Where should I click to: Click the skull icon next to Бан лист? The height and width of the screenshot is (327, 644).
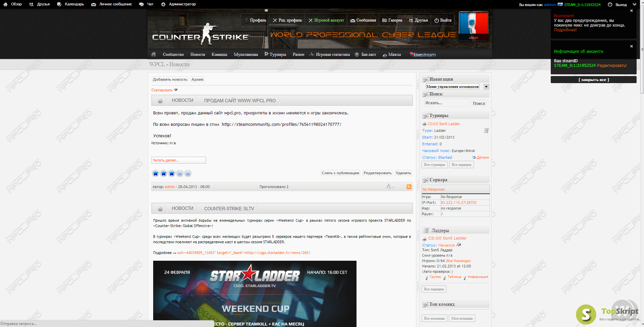(357, 54)
